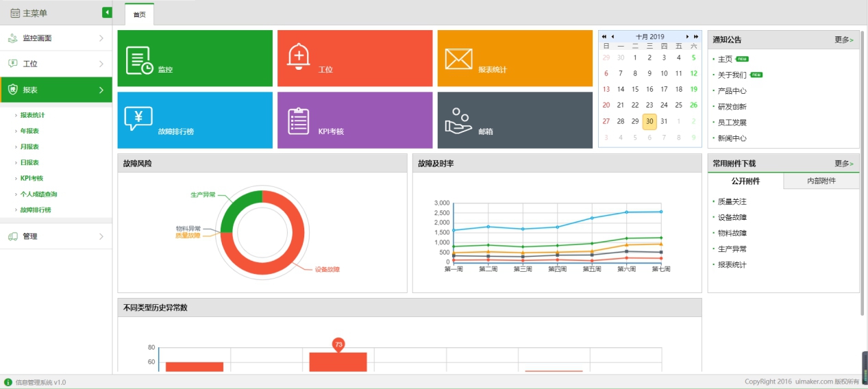Open the orange 报表统计 envelope icon
Viewport: 868px width, 389px height.
458,59
